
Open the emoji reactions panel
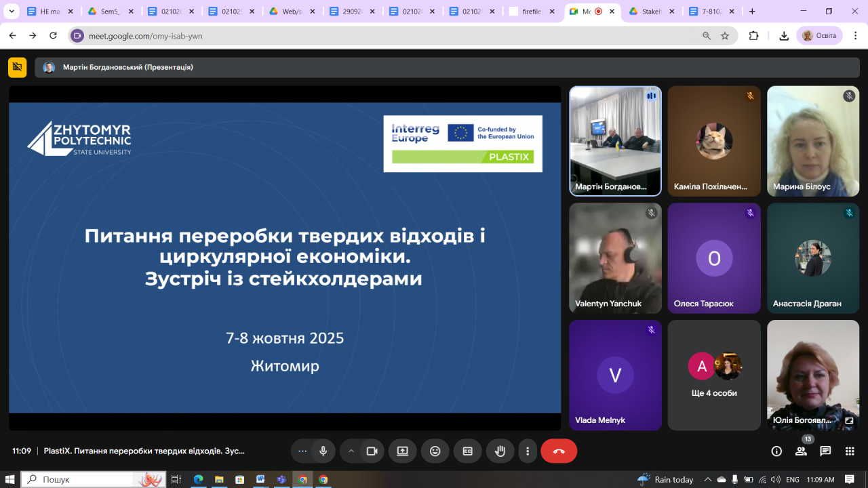click(435, 451)
